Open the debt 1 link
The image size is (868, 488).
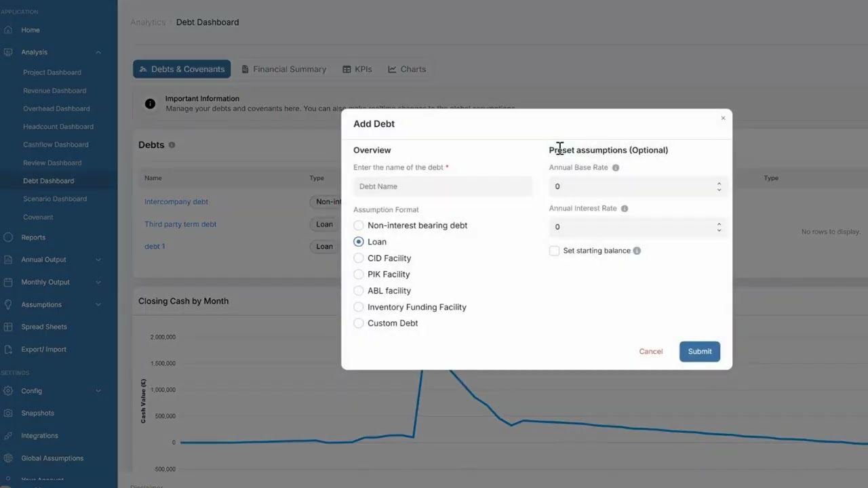click(x=155, y=247)
